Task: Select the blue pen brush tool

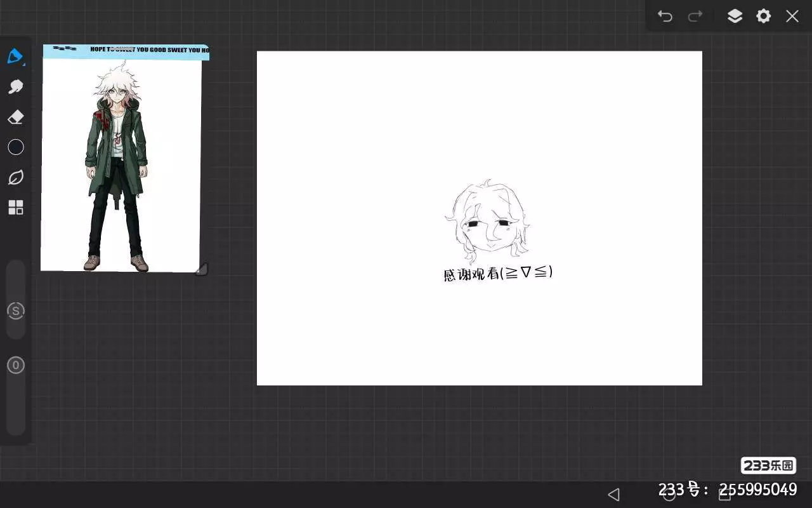Action: tap(15, 56)
